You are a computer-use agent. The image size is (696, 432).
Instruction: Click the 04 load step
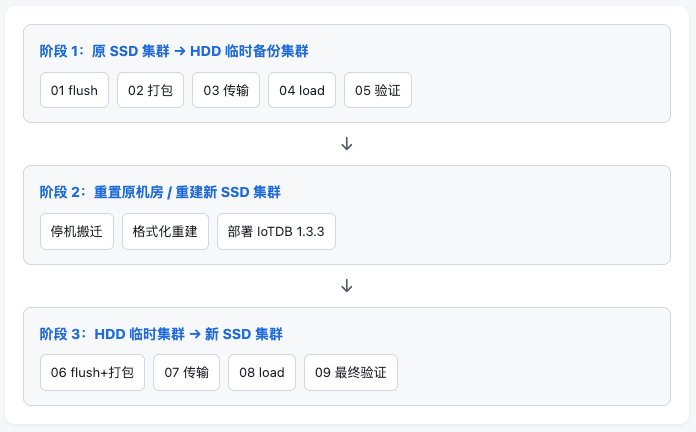pos(302,90)
